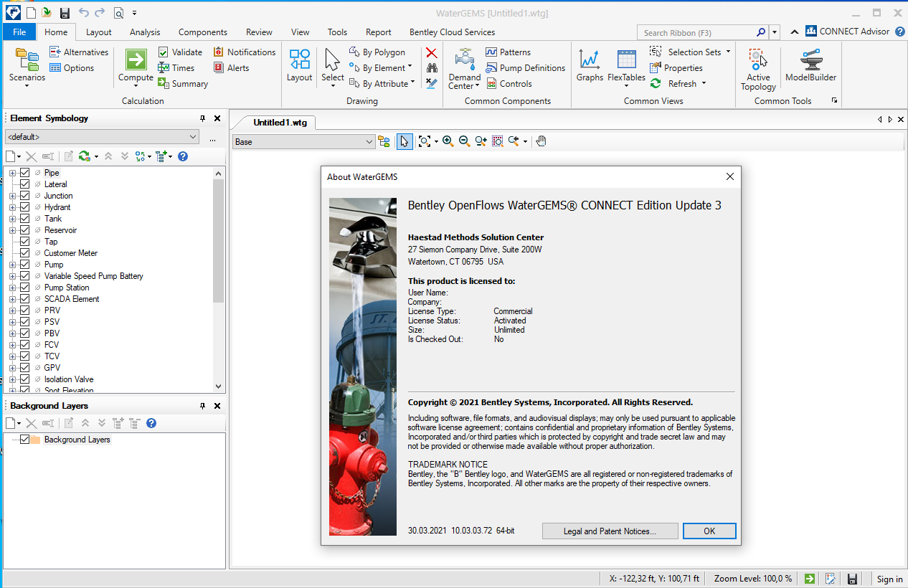Click the Search Ribbon input field
Image resolution: width=908 pixels, height=588 pixels.
pyautogui.click(x=696, y=32)
